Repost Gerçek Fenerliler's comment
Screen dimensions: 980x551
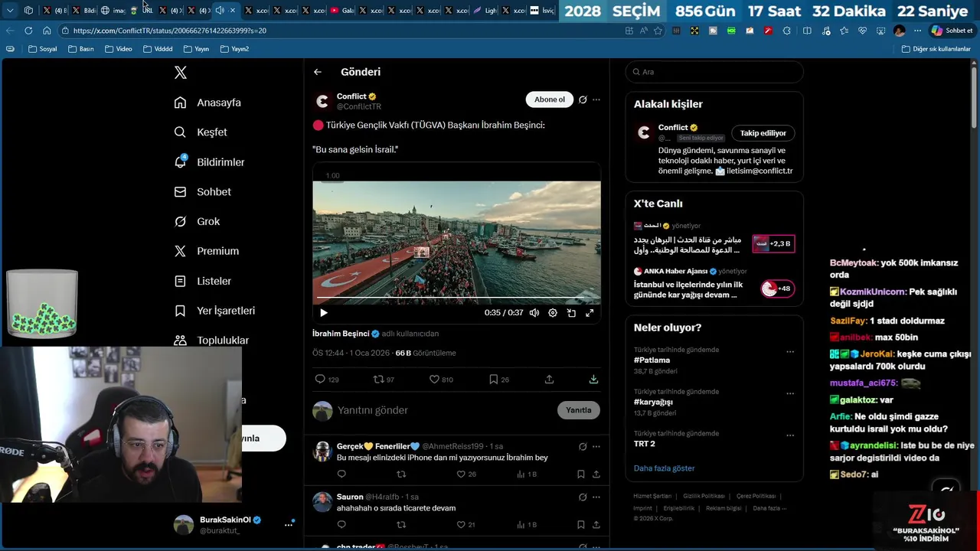401,474
